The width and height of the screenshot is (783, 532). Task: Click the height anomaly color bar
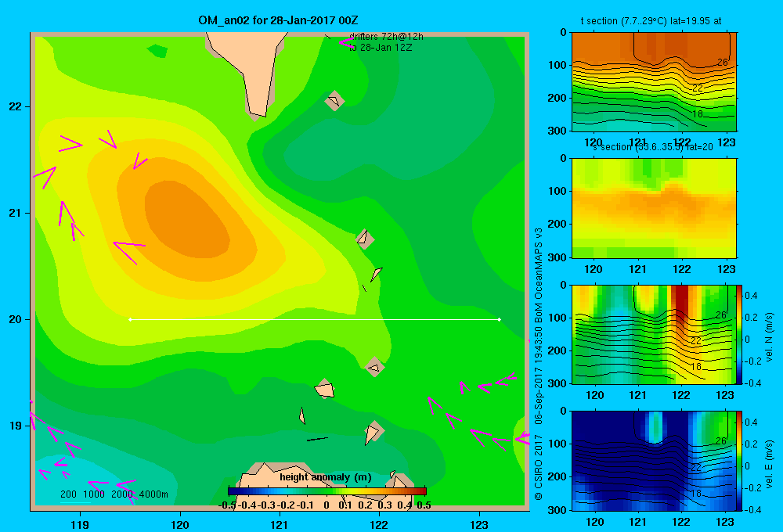tap(327, 491)
